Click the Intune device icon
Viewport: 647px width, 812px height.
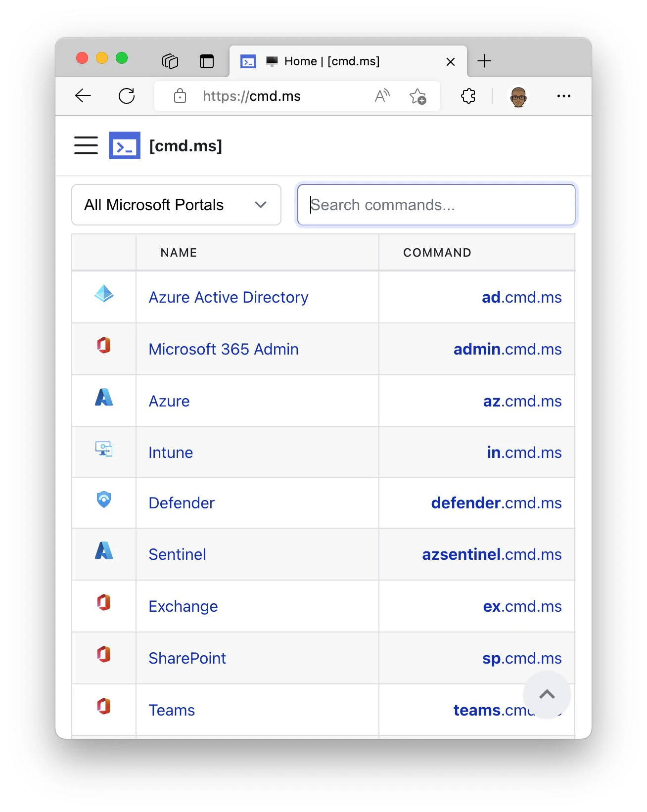(104, 449)
